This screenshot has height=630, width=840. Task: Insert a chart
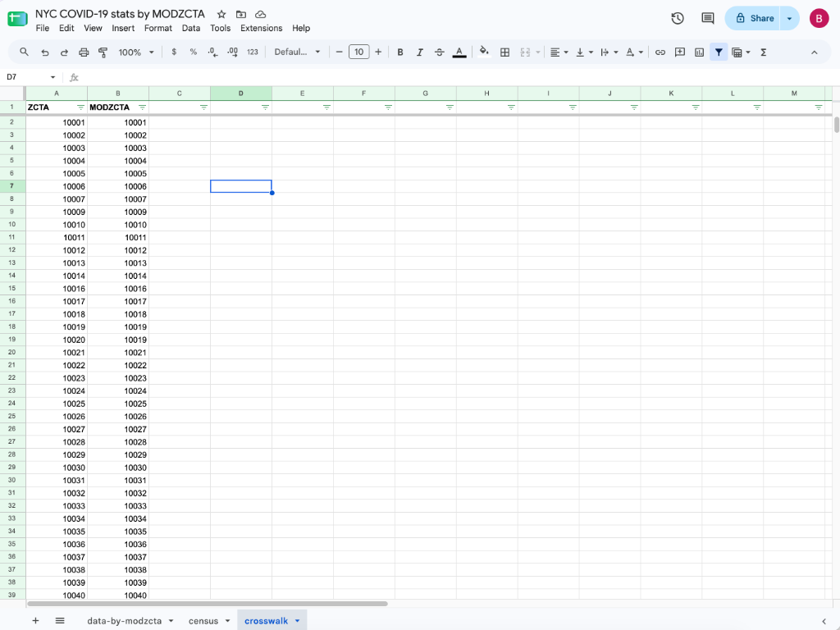click(699, 52)
